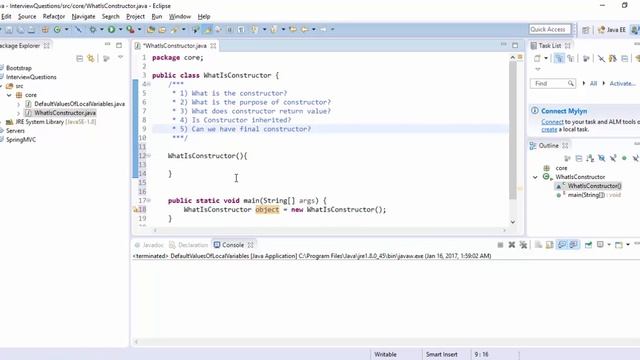The image size is (640, 360).
Task: Click the Open Type icon in the toolbar
Action: pos(151,29)
